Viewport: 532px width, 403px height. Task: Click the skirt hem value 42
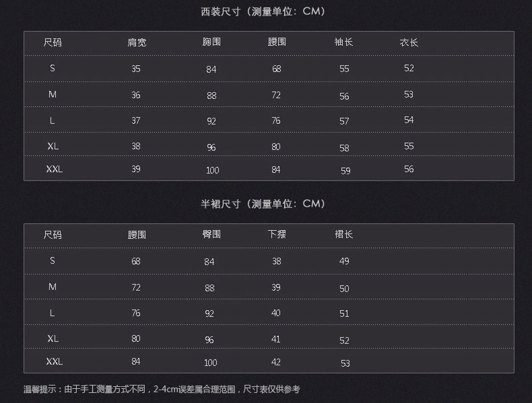click(276, 362)
